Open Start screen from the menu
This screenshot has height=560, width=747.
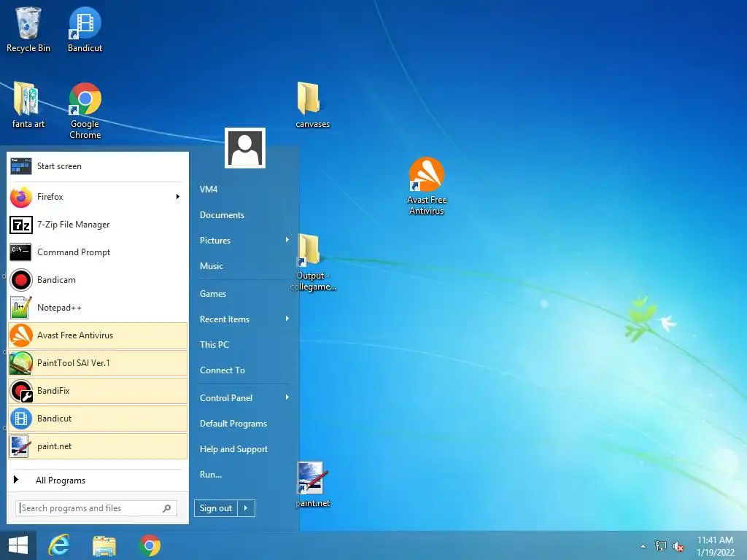click(97, 166)
